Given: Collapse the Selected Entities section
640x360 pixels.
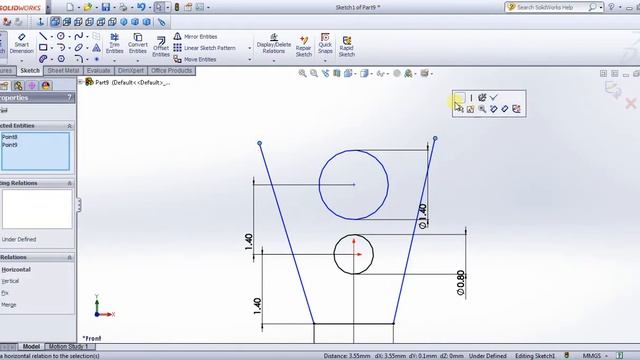Looking at the screenshot, I should tap(69, 126).
